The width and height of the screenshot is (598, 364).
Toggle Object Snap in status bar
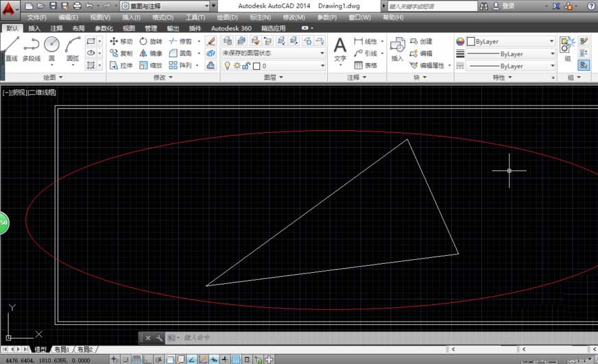tap(169, 359)
